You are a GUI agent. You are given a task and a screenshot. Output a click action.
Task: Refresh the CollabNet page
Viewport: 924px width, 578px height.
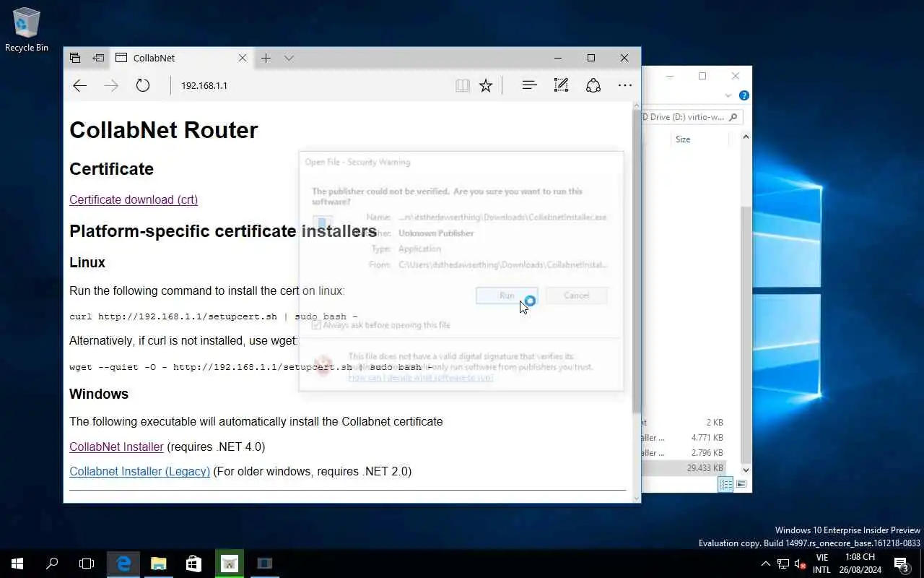[143, 86]
